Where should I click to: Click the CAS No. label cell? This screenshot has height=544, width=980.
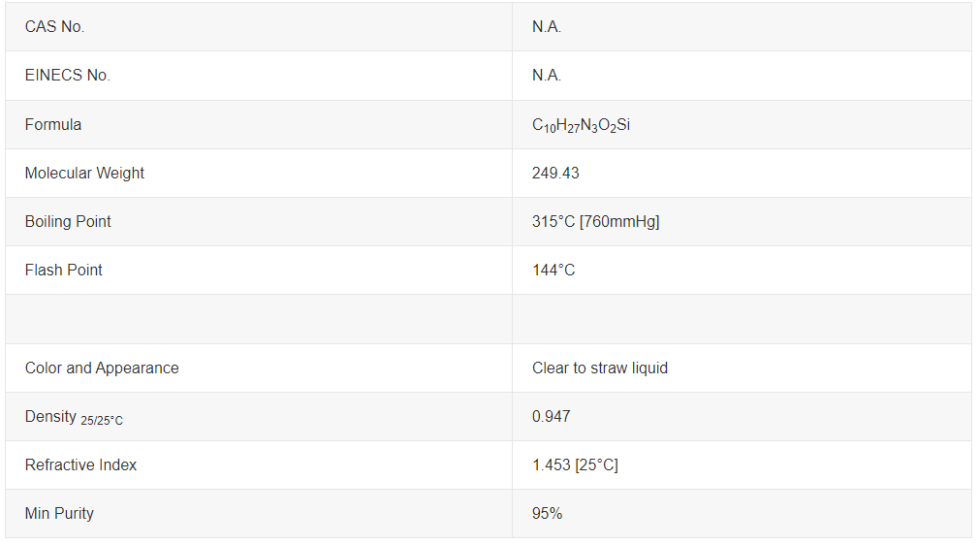click(x=55, y=27)
